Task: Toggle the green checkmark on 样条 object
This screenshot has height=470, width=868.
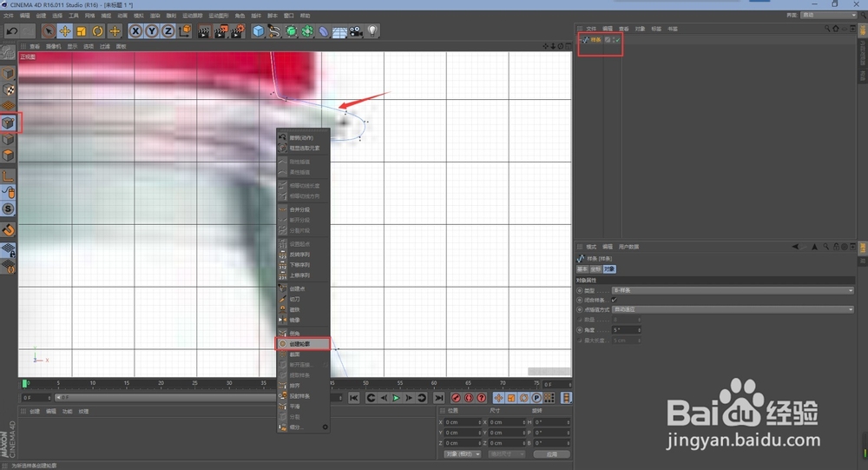Action: click(616, 40)
